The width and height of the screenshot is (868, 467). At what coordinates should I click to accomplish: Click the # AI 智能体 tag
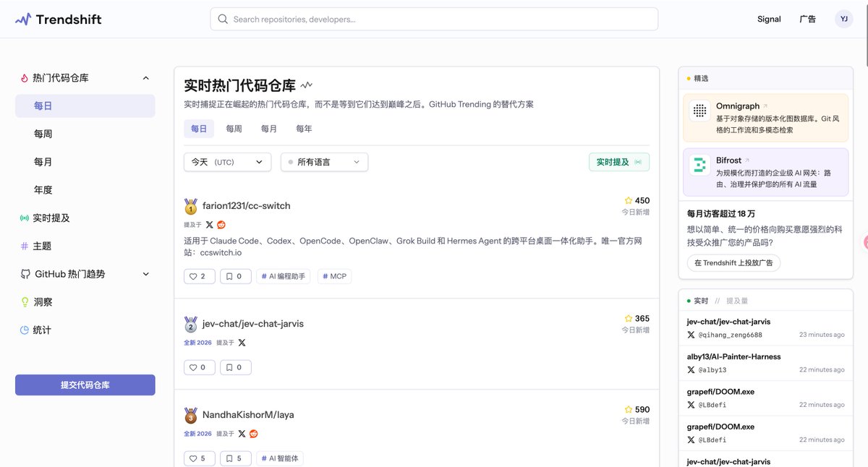coord(279,458)
